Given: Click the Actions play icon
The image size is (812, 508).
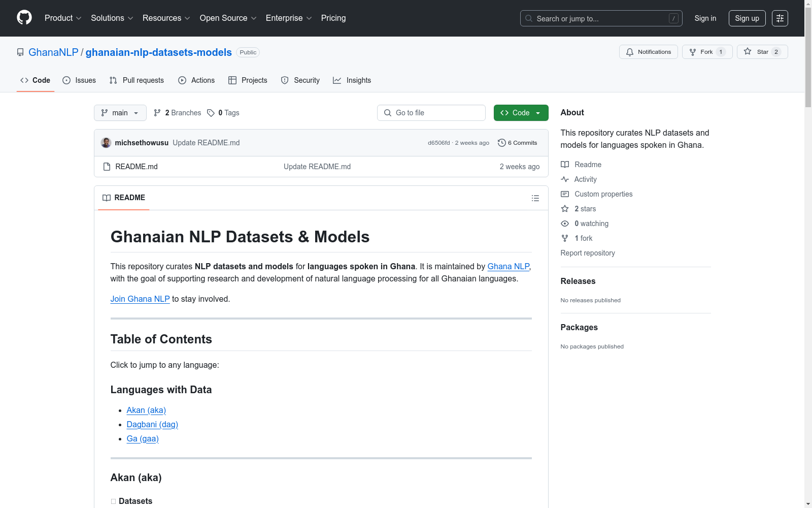Looking at the screenshot, I should pos(182,80).
